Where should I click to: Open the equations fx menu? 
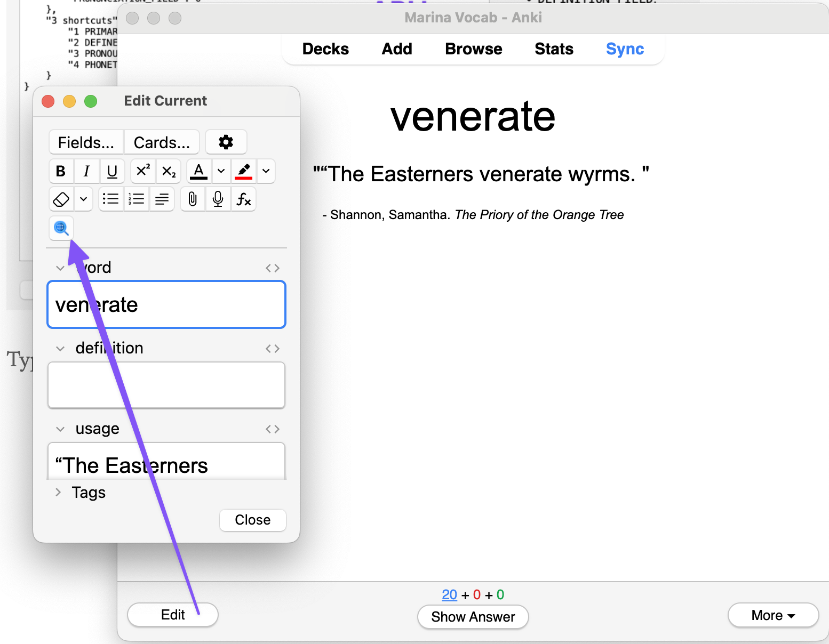pyautogui.click(x=244, y=199)
